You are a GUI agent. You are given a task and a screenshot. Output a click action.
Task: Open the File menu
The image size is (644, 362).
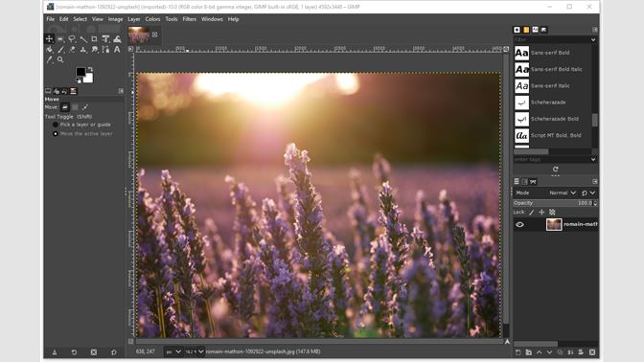50,19
